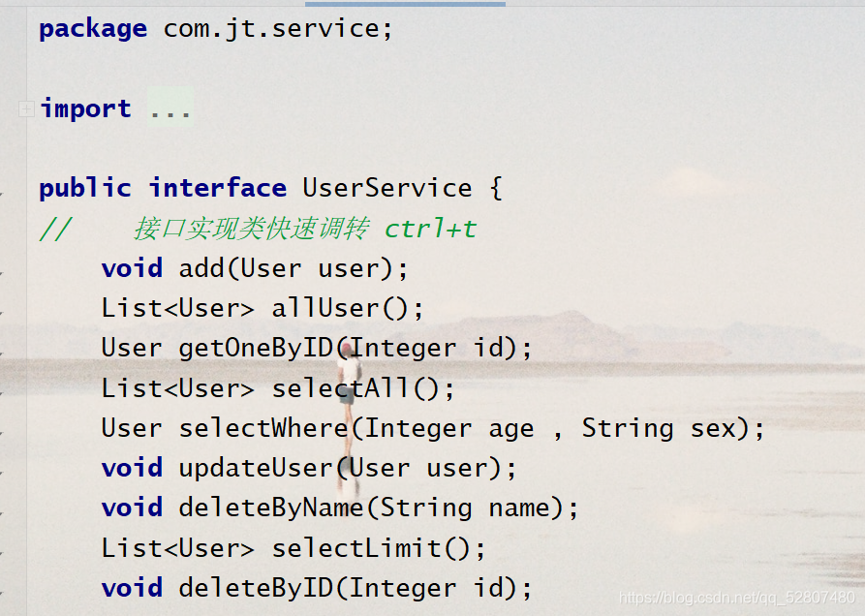Click the 'selectLimit()' method name
This screenshot has width=865, height=616.
[371, 548]
